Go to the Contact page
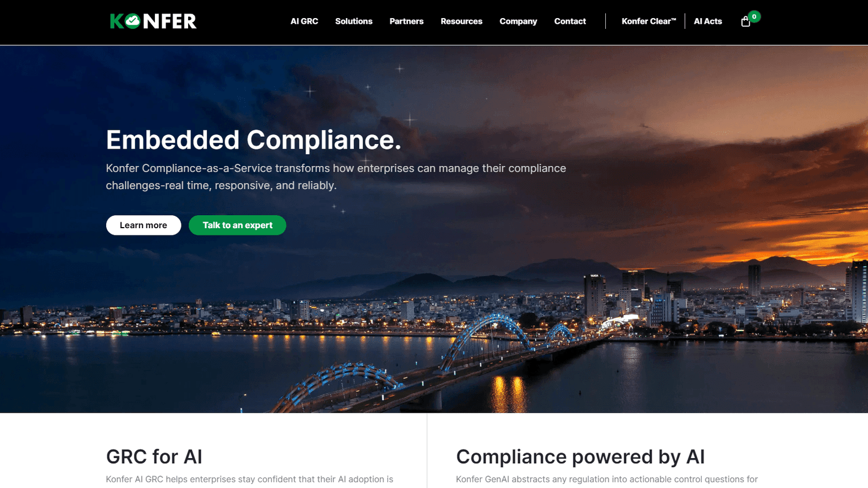Image resolution: width=868 pixels, height=488 pixels. pyautogui.click(x=570, y=21)
